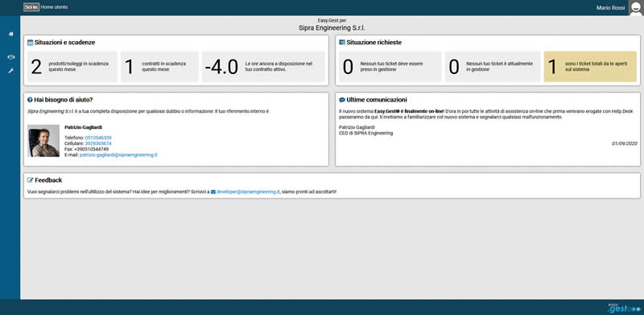The width and height of the screenshot is (644, 315).
Task: Open the -4.0 ore ancora a disposizione card
Action: tap(263, 67)
